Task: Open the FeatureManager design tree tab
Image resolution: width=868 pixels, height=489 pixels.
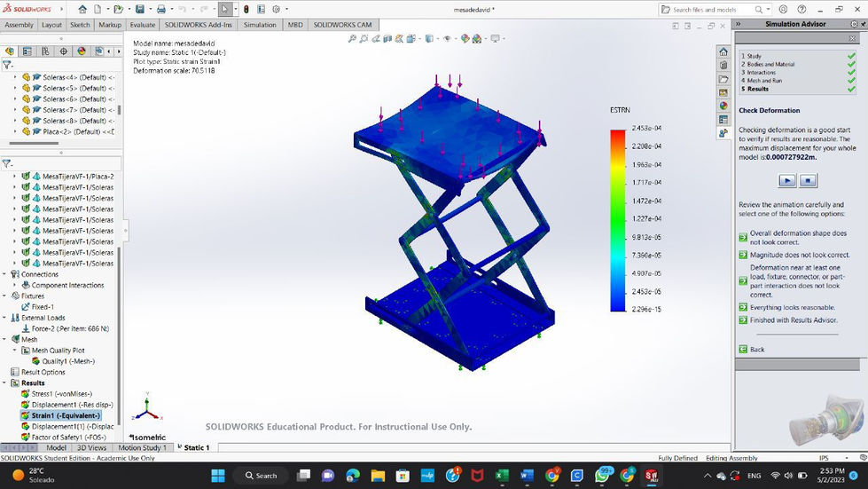Action: pos(10,51)
